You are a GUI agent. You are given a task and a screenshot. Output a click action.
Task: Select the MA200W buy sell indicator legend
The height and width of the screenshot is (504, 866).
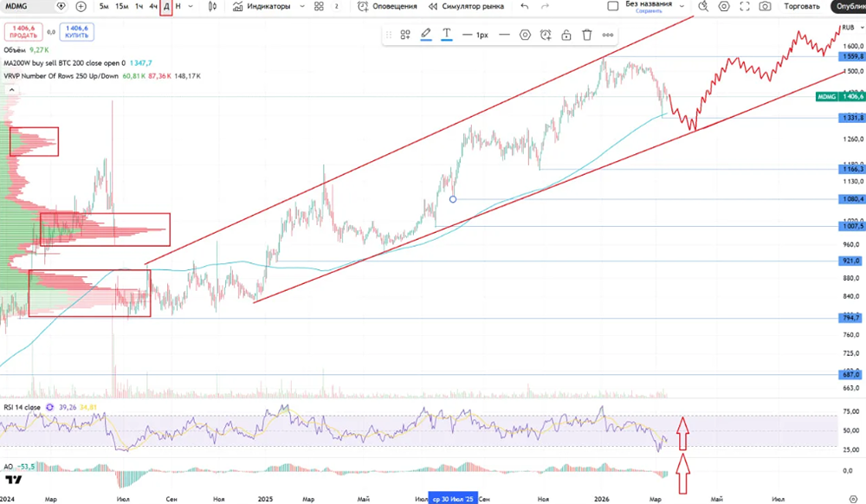coord(65,63)
